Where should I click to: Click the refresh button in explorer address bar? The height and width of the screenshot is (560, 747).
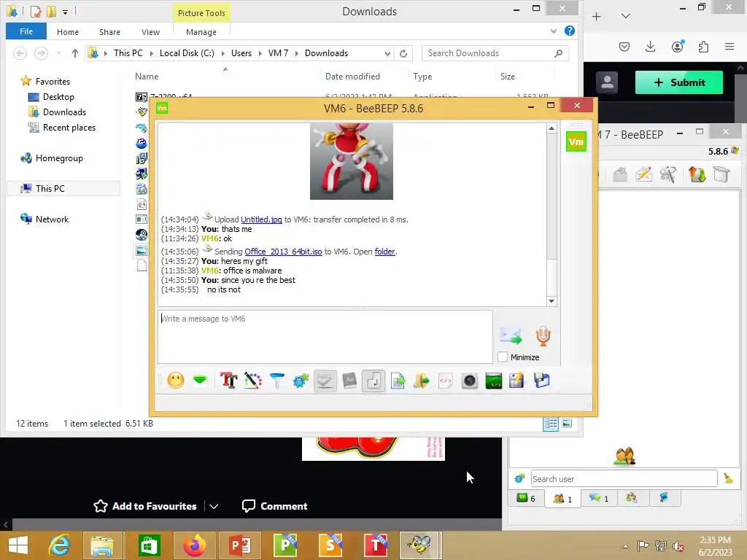click(403, 53)
